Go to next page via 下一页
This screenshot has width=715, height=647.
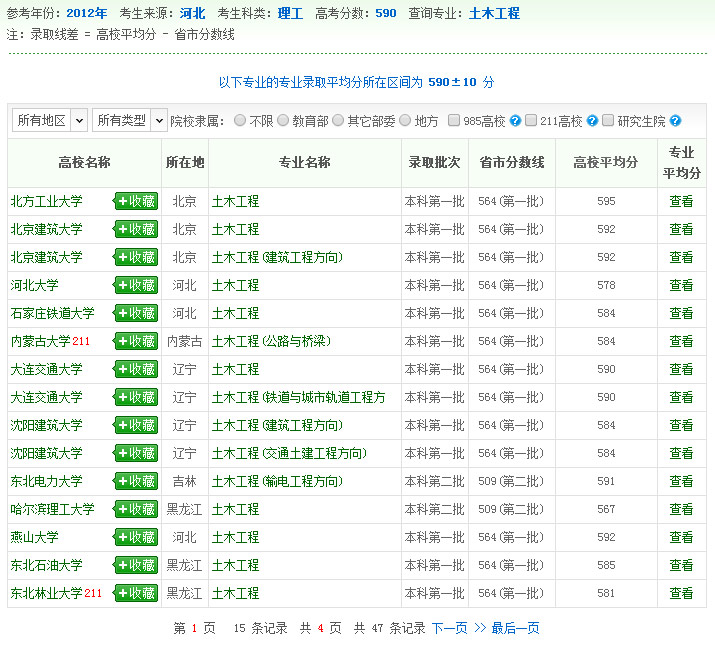450,628
